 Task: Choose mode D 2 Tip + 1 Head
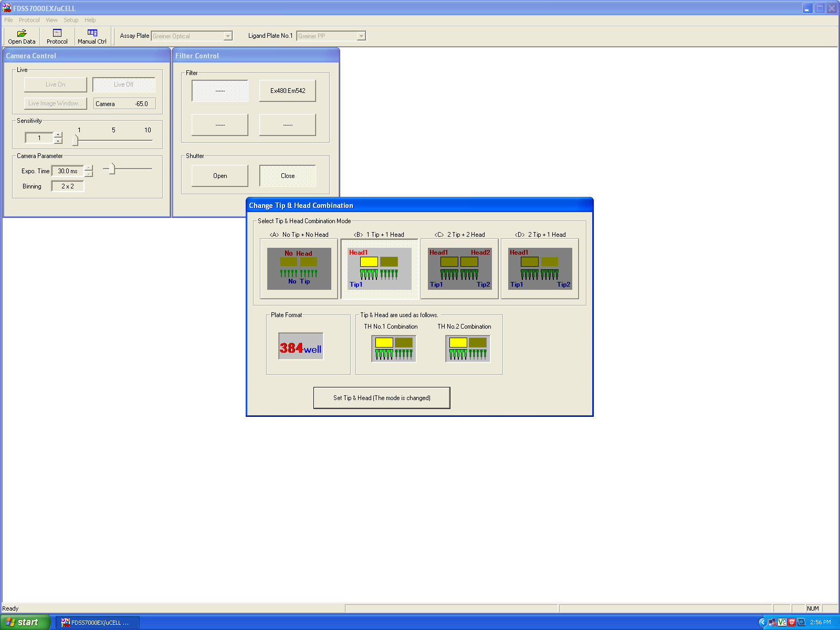[540, 269]
